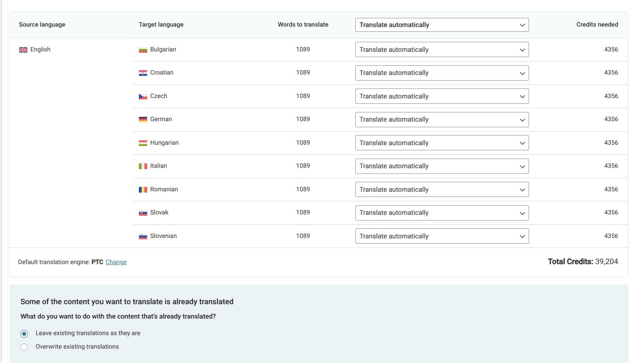Click the Croatian flag icon

point(143,73)
